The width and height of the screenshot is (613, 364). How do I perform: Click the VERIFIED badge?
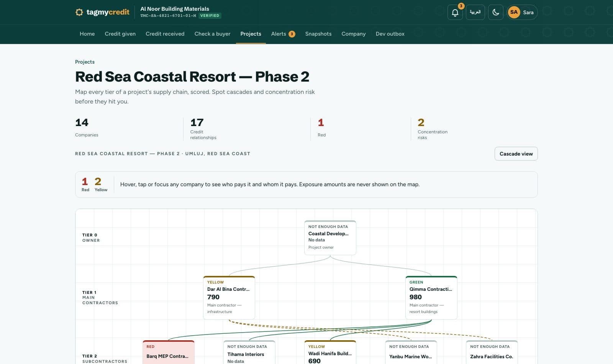[x=210, y=16]
